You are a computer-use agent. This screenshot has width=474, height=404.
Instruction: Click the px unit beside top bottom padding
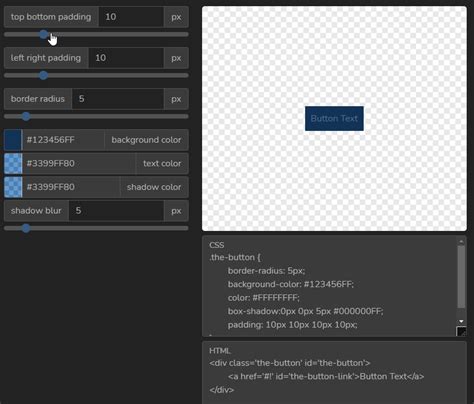[176, 17]
